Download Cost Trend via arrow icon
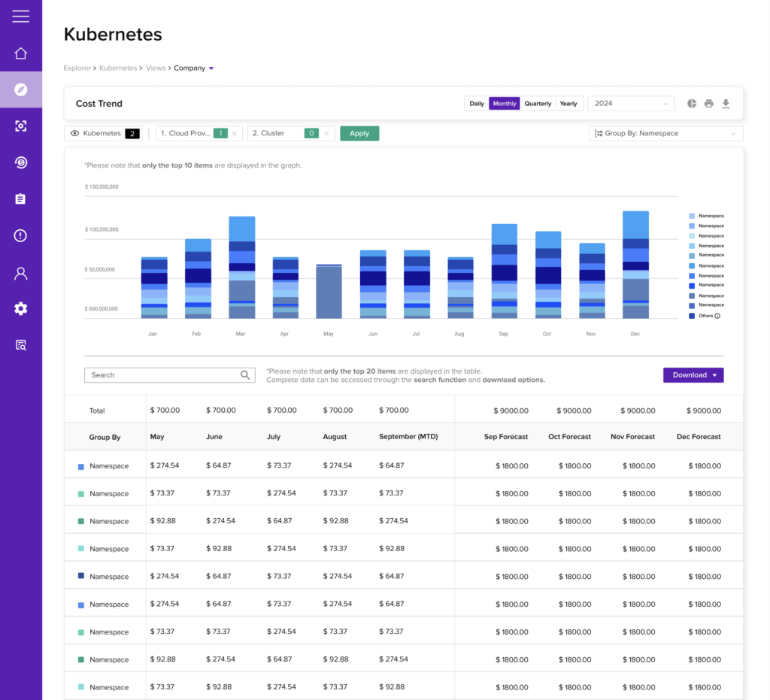770x700 pixels. pos(726,104)
